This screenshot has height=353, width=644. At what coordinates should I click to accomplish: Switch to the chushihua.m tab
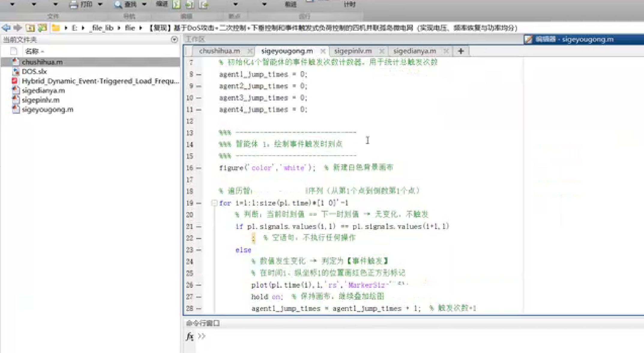click(219, 51)
